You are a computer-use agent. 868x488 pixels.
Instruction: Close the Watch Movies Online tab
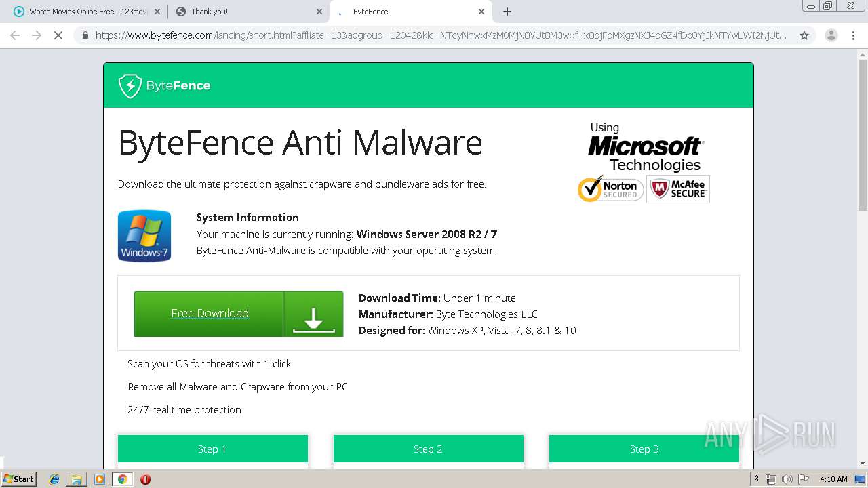tap(157, 12)
